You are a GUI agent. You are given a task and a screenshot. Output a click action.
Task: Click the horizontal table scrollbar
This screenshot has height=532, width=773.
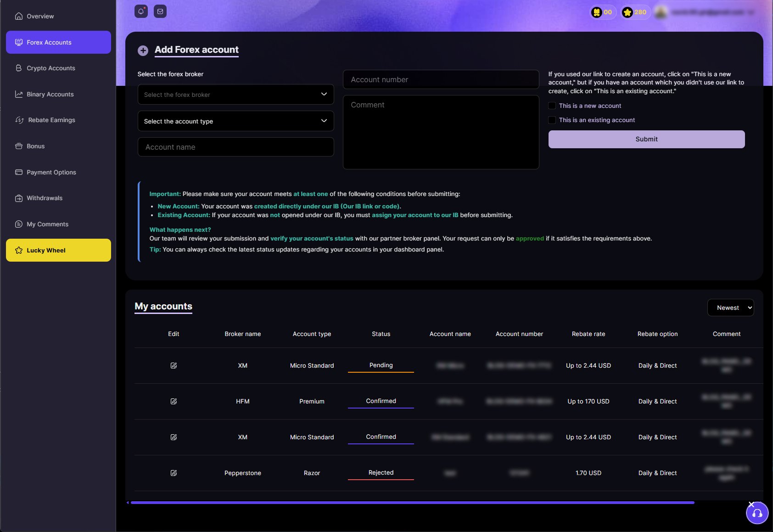click(x=412, y=503)
